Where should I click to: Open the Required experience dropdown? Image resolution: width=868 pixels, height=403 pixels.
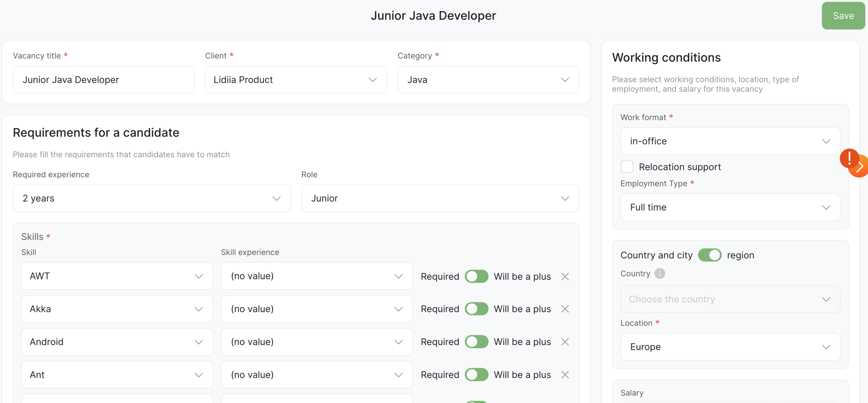pos(152,198)
